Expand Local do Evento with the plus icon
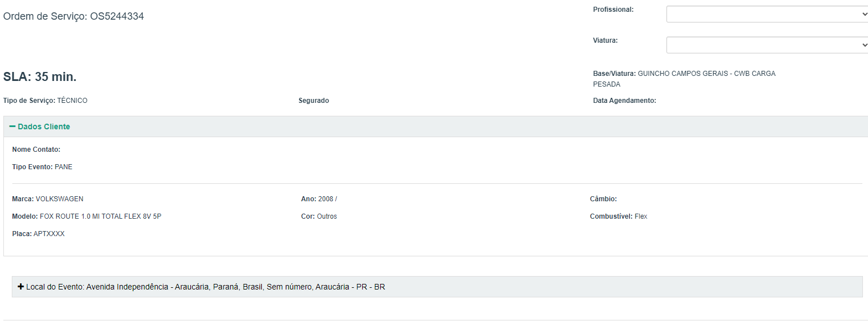This screenshot has height=330, width=868. click(x=21, y=287)
